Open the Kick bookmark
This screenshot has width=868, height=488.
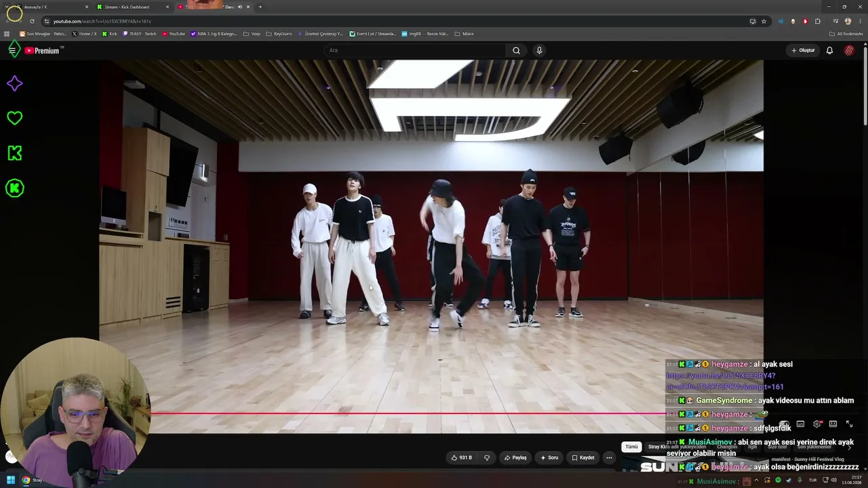[x=109, y=34]
